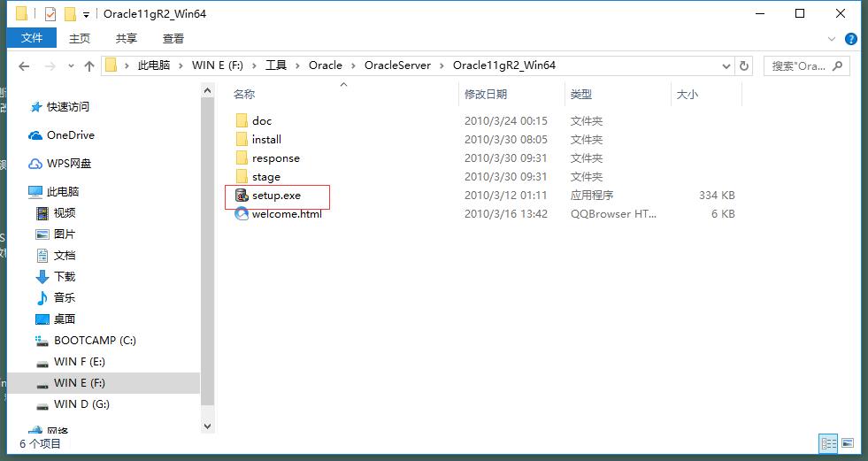Select the response folder icon
The width and height of the screenshot is (868, 461).
click(242, 158)
